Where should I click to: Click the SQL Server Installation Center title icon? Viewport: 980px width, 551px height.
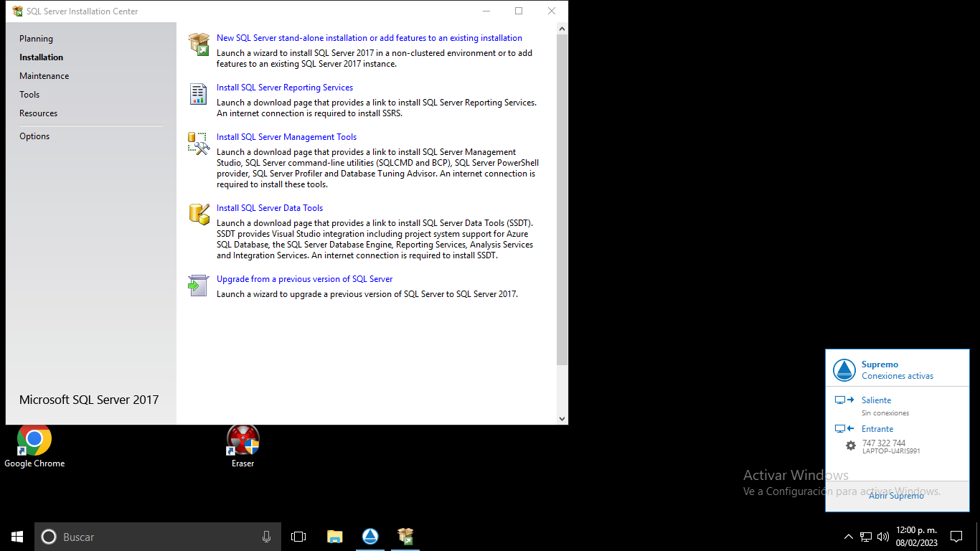(x=17, y=11)
